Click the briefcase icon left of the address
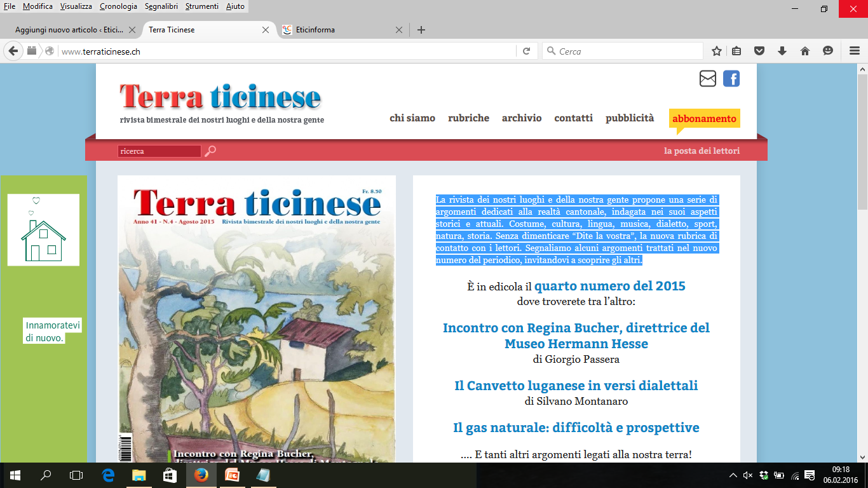Screen dimensions: 868x488 (32, 51)
